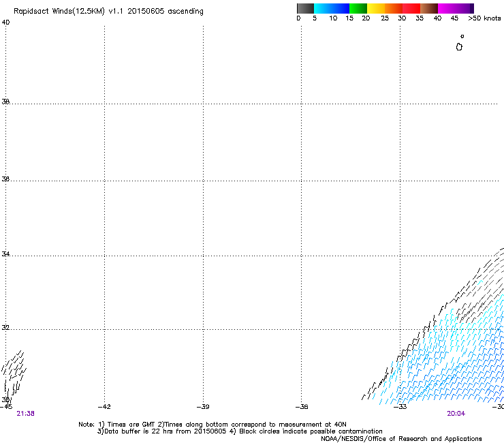Click the '>50 knots' legend label
Image resolution: width=504 pixels, height=443 pixels.
[484, 18]
